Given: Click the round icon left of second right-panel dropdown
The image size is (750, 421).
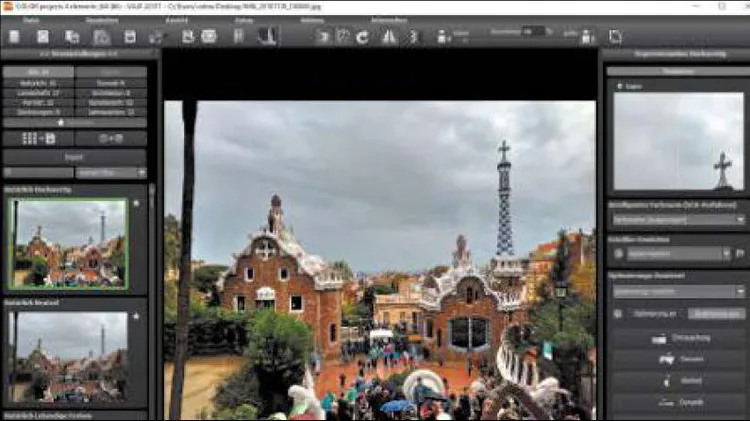Looking at the screenshot, I should pos(619,254).
